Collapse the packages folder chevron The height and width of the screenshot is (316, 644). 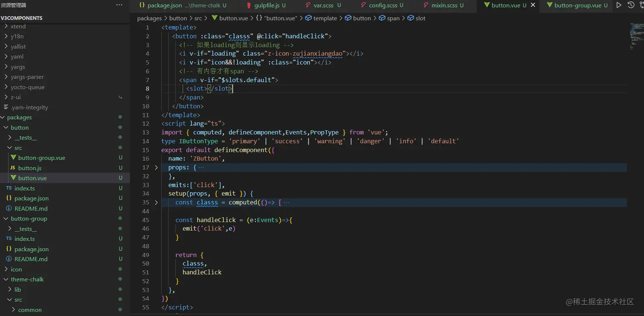tap(3, 117)
